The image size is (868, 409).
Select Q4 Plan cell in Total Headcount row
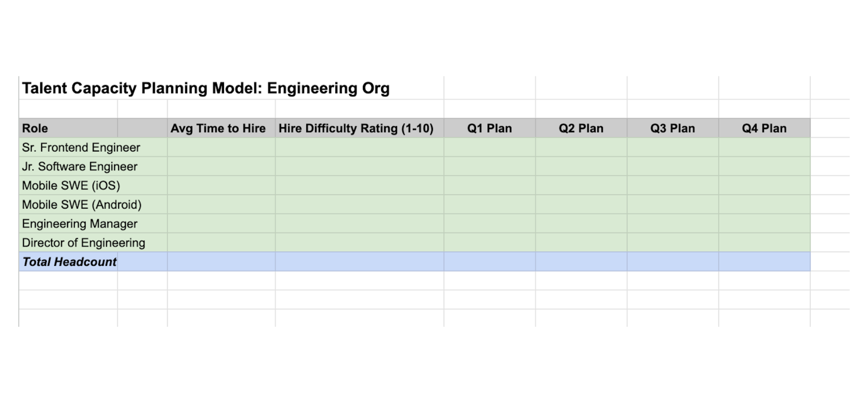click(764, 262)
